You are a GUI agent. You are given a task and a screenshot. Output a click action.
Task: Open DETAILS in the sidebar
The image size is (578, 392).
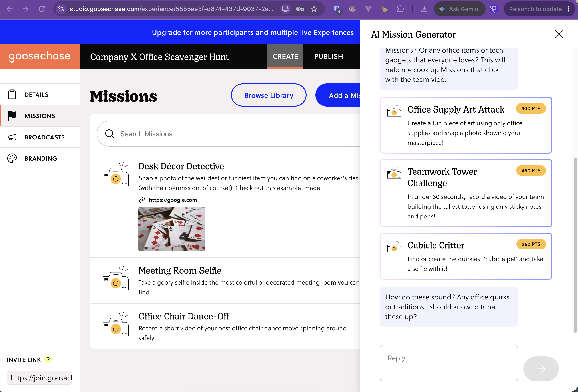(x=40, y=95)
